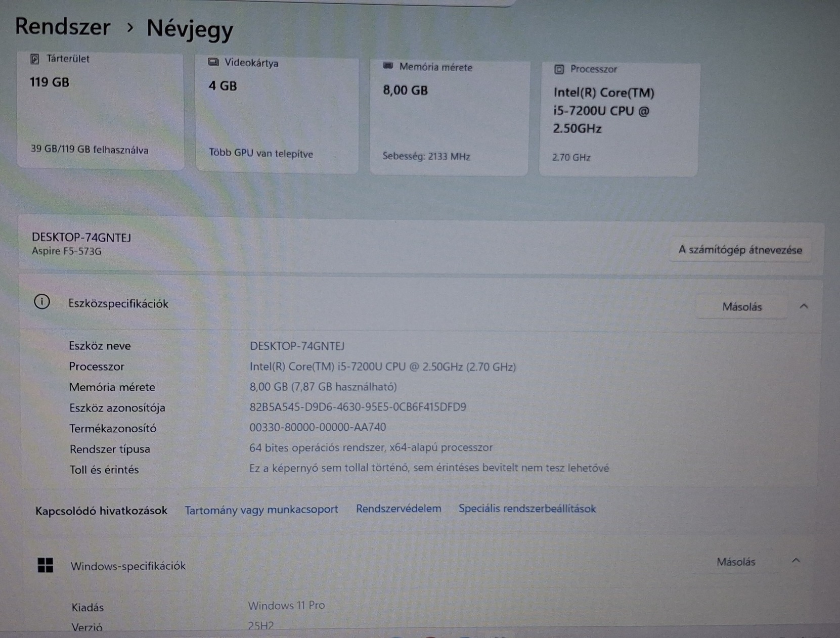This screenshot has width=840, height=638.
Task: Click the Processzor chip icon
Action: 559,69
